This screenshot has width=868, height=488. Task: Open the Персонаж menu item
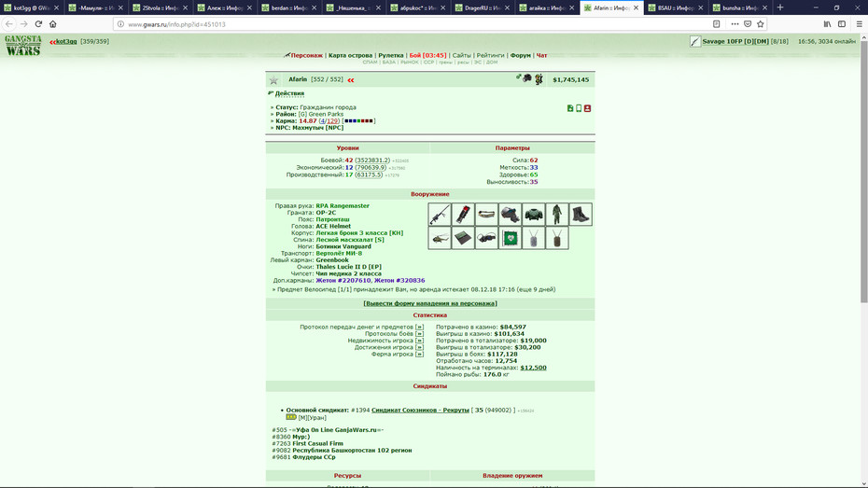click(306, 55)
